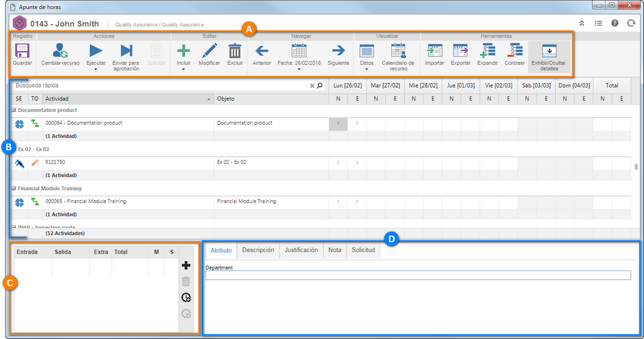Image resolution: width=644 pixels, height=339 pixels.
Task: Click the list view icon in header
Action: pyautogui.click(x=598, y=24)
